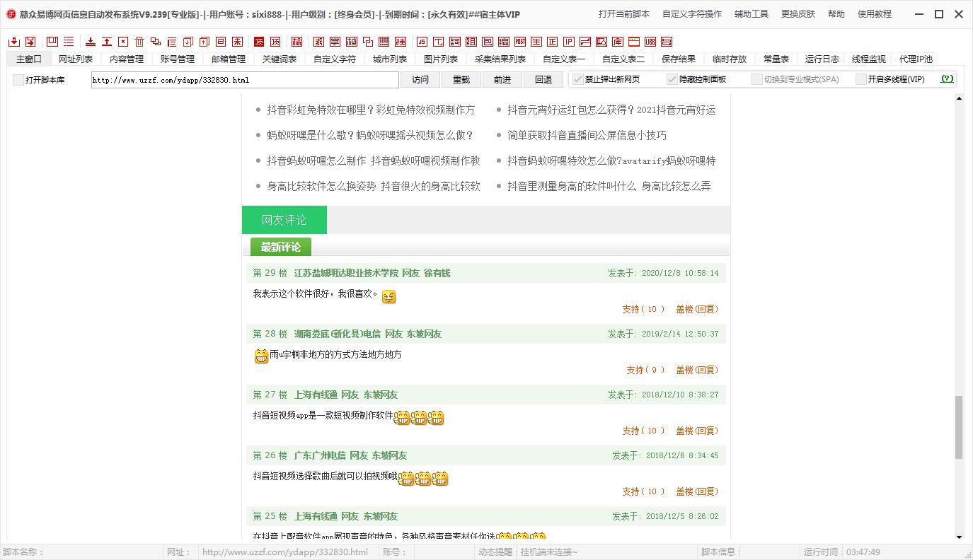Screen dimensions: 973x560
Task: Click the first toolbar icon, box with down arrow
Action: (x=15, y=42)
